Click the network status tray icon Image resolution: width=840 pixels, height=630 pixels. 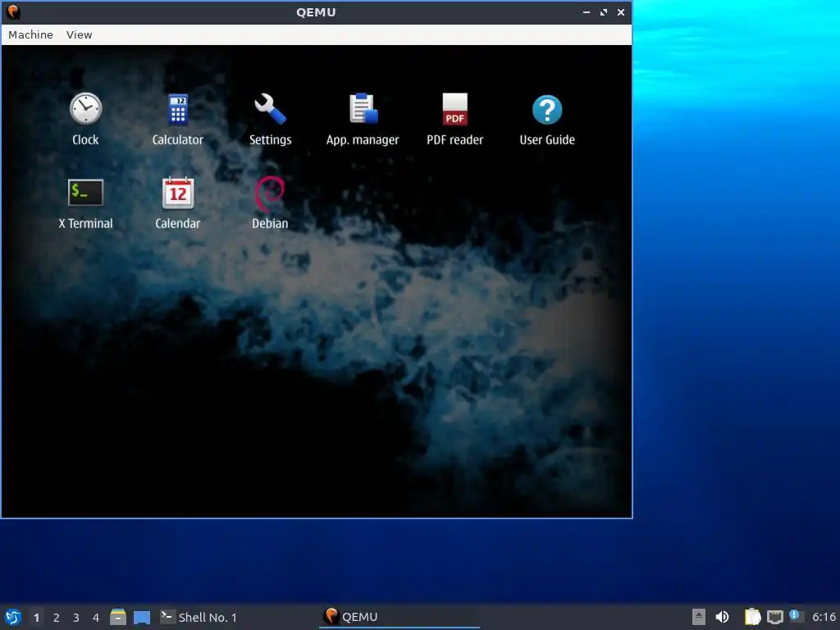(774, 617)
